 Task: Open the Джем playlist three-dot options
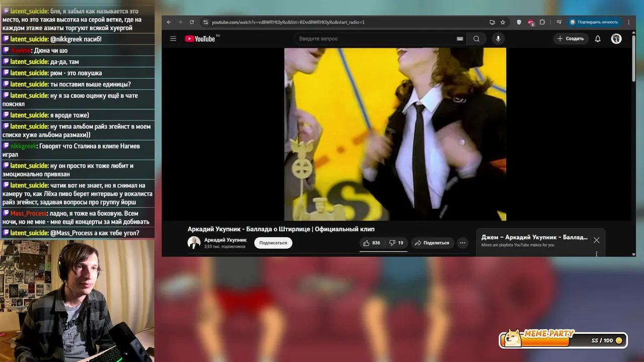pyautogui.click(x=596, y=254)
